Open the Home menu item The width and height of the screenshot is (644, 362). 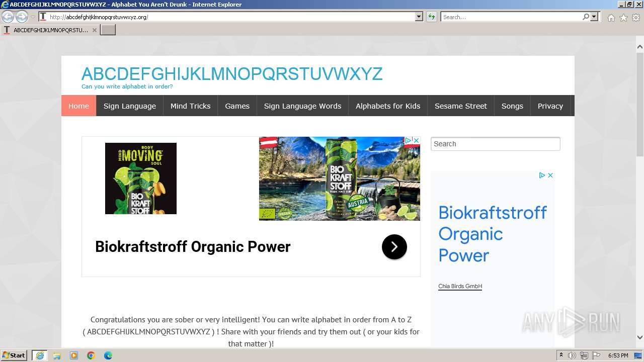click(78, 106)
